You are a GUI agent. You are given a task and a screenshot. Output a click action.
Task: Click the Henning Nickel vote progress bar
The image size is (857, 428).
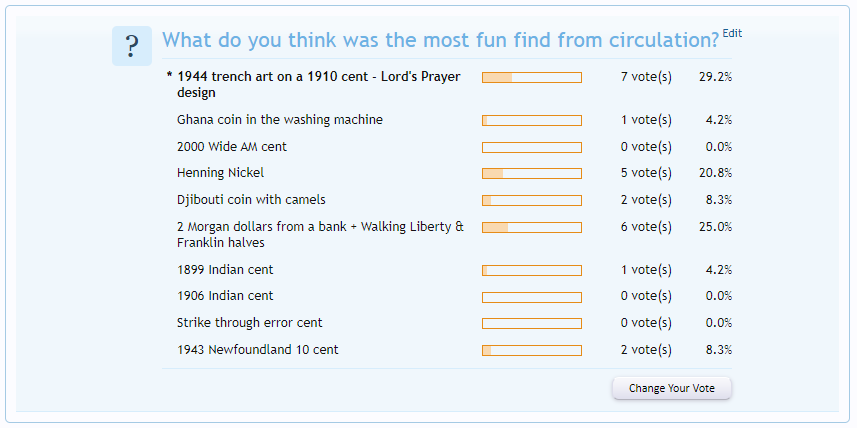pos(532,173)
